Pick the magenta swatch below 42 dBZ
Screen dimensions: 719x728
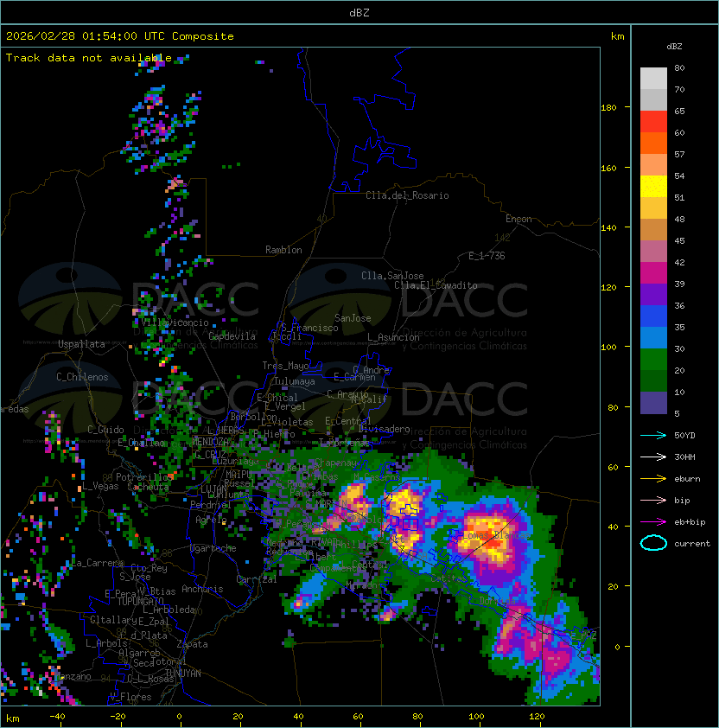point(653,273)
